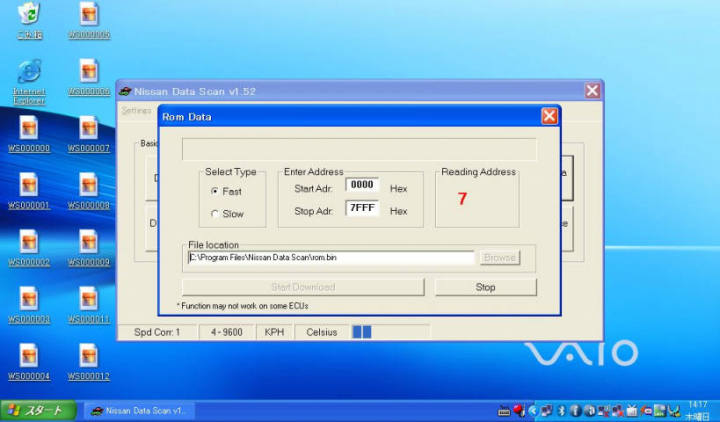Open the Recycle Bin desktop icon

coord(30,21)
